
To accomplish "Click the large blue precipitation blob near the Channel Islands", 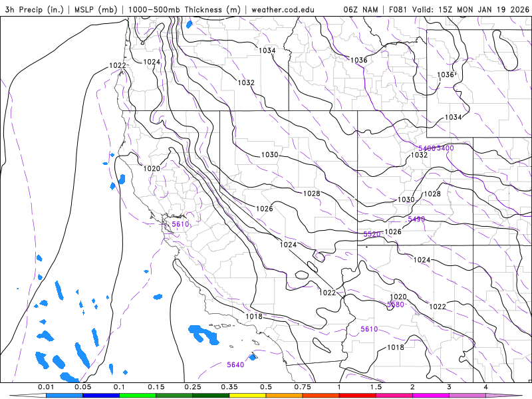I will pos(203,334).
